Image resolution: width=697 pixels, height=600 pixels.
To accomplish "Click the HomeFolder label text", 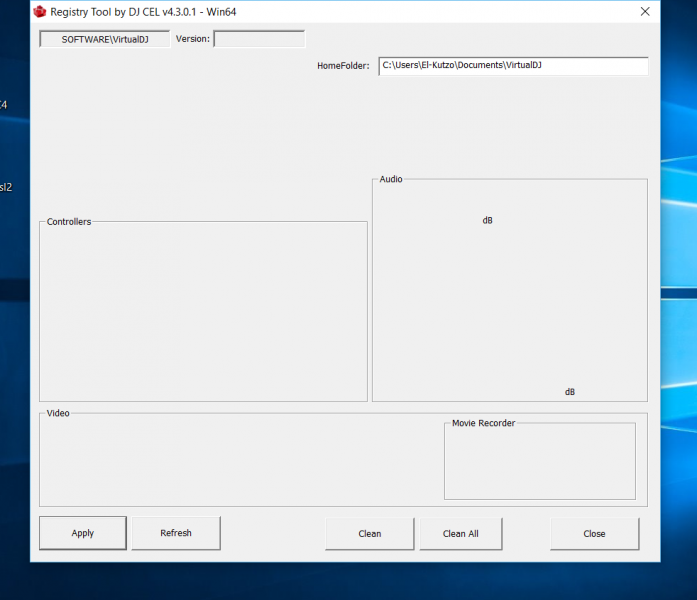I will (343, 66).
